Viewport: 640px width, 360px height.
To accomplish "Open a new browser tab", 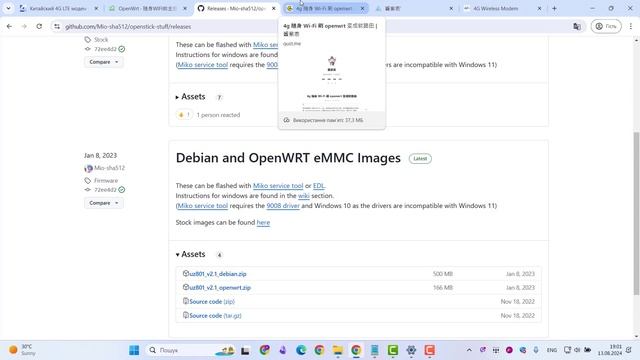I will click(x=554, y=8).
